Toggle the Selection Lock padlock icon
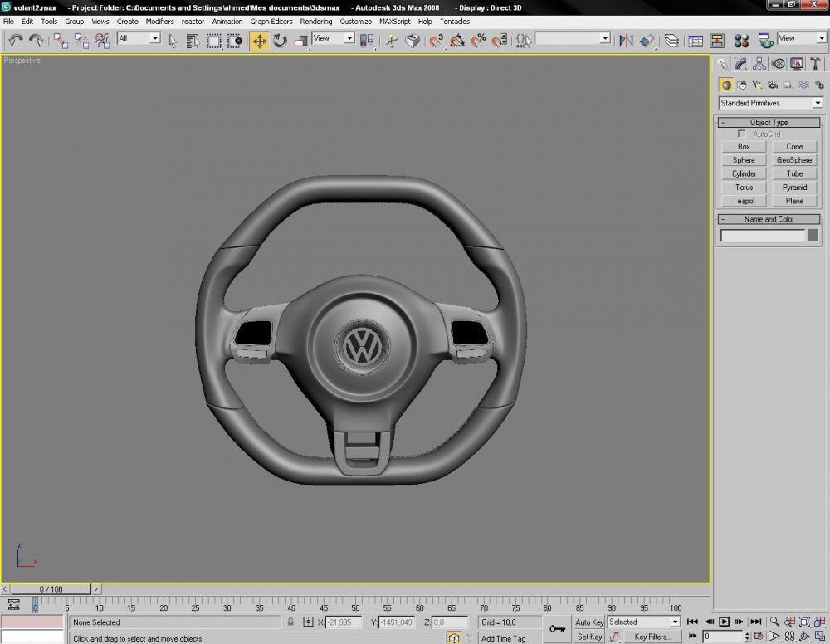Screen dimensions: 830x644 (x=290, y=622)
